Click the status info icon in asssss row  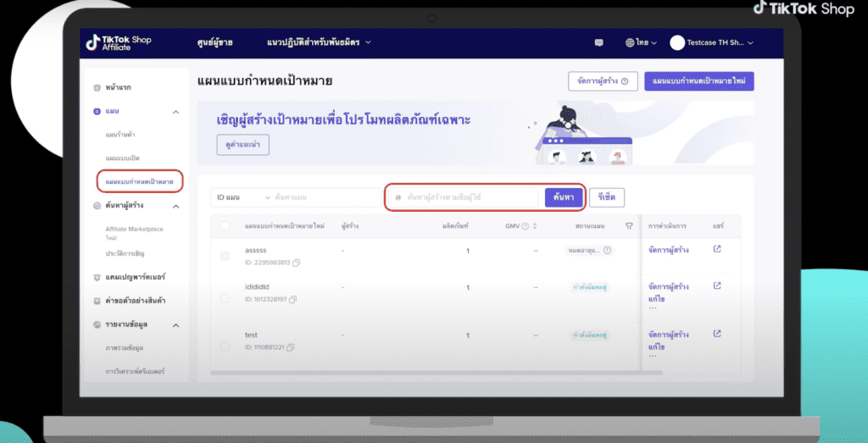point(607,251)
